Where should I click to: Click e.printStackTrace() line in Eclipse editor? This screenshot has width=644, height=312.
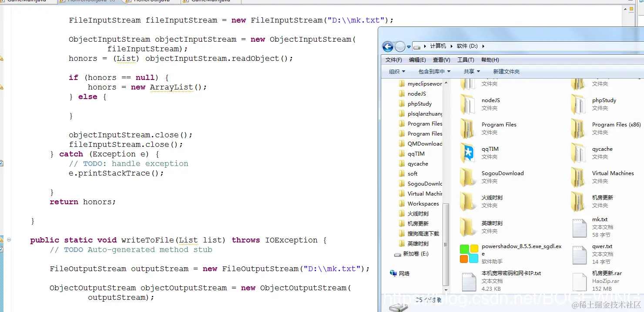pyautogui.click(x=116, y=173)
